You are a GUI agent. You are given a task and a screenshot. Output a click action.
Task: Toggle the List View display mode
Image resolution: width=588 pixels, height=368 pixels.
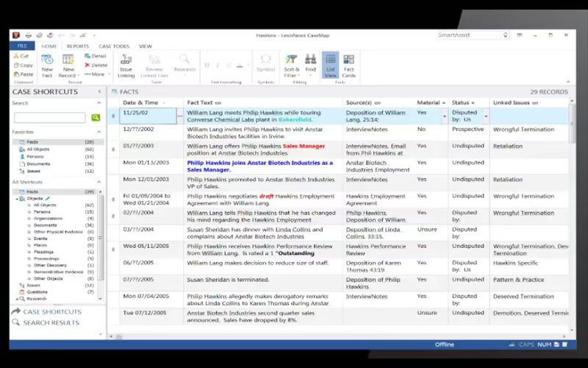(x=330, y=66)
